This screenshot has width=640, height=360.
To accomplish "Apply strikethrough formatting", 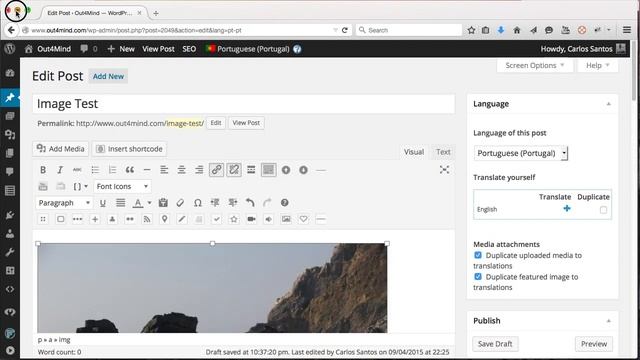I will pos(77,170).
